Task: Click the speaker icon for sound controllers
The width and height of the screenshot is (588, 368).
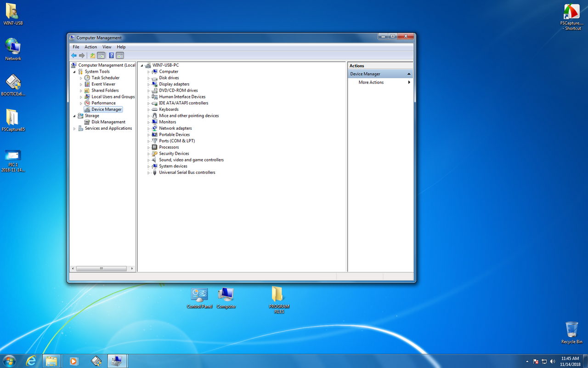Action: pos(155,160)
